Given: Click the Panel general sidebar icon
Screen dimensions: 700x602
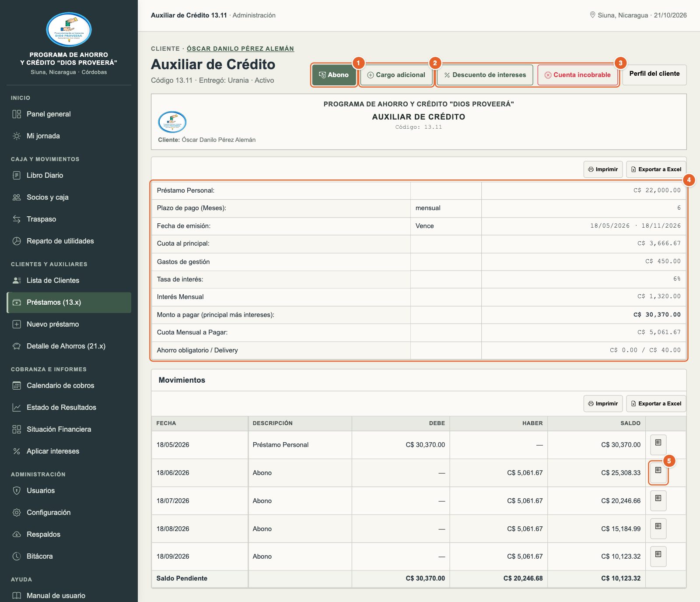Looking at the screenshot, I should click(17, 114).
